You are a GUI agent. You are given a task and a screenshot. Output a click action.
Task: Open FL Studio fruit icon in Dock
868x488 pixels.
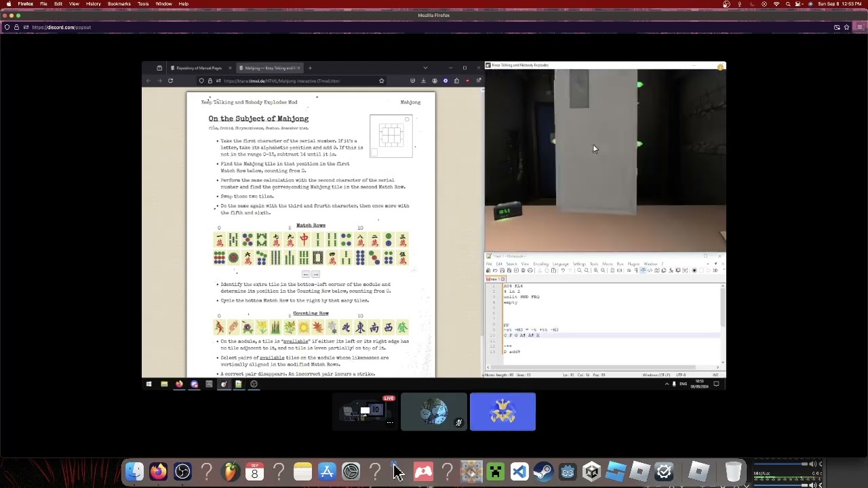pos(231,471)
